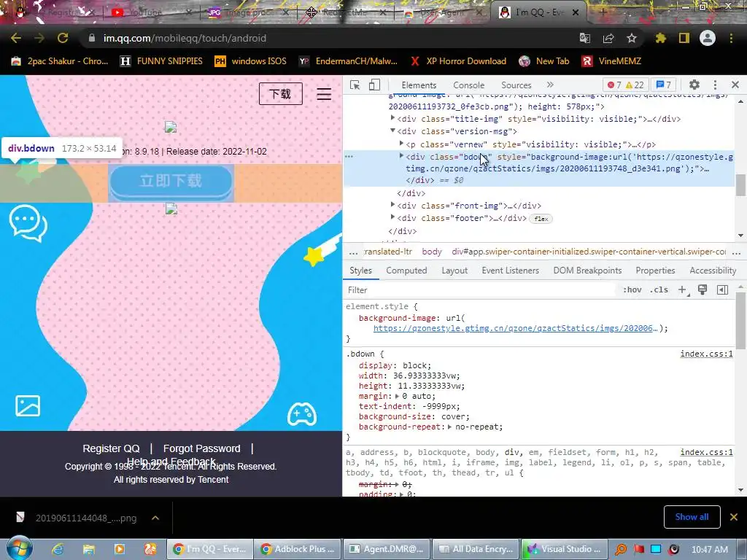
Task: Switch to the Console tab
Action: 469,85
